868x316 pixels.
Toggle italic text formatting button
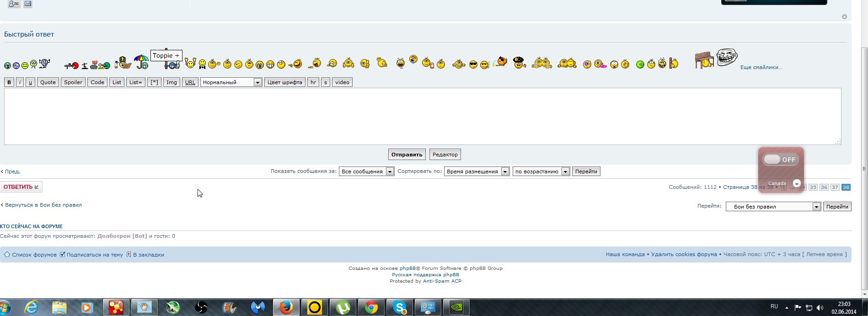pos(20,82)
